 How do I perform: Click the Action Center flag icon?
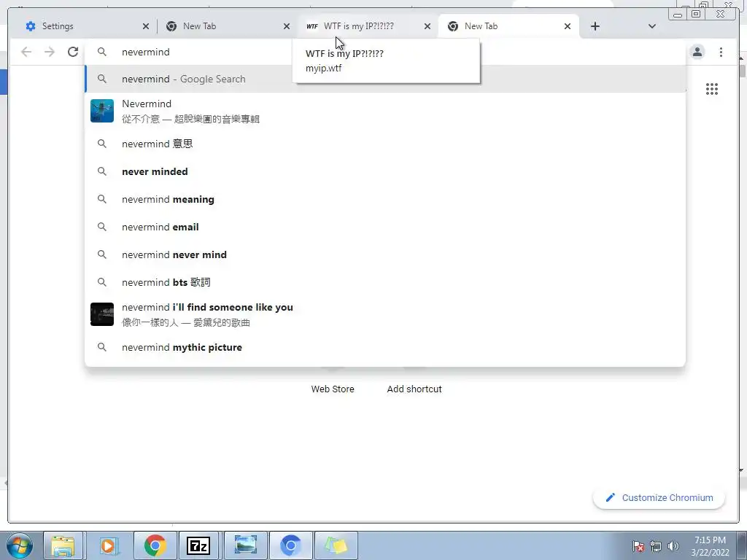point(638,546)
